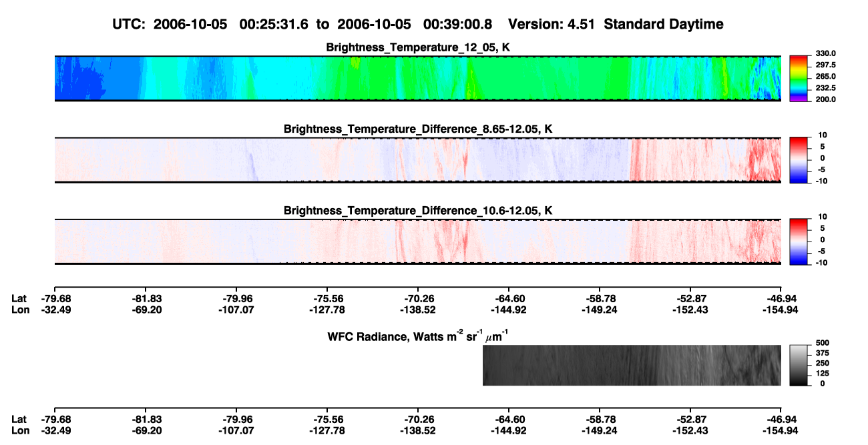The width and height of the screenshot is (868, 445).
Task: Click the 125 tick on the WFC color bar
Action: coord(823,373)
